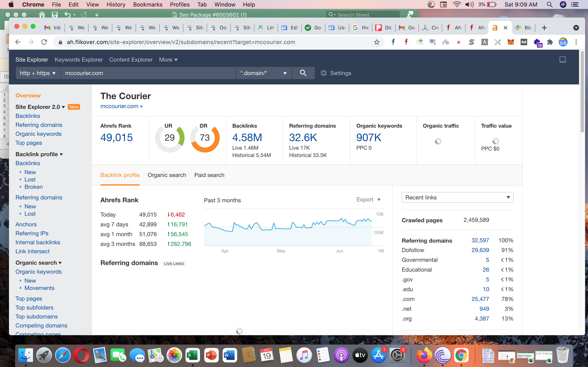
Task: Click the Chrome extensions puzzle icon
Action: pos(550,42)
